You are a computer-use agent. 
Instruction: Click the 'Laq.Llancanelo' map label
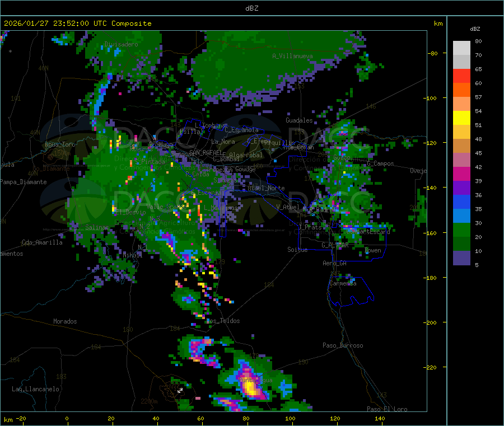[35, 390]
